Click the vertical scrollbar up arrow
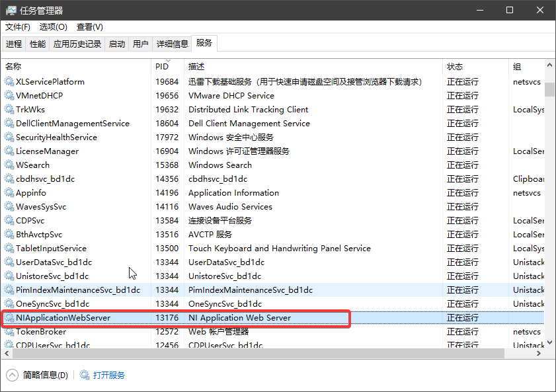This screenshot has width=556, height=392. coord(549,65)
